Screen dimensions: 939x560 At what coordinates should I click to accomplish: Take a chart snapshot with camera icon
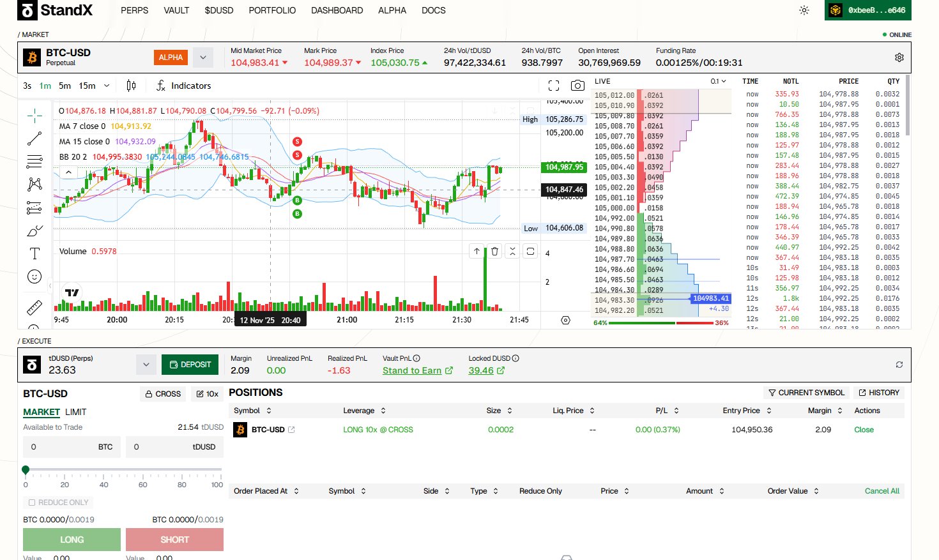(x=577, y=86)
